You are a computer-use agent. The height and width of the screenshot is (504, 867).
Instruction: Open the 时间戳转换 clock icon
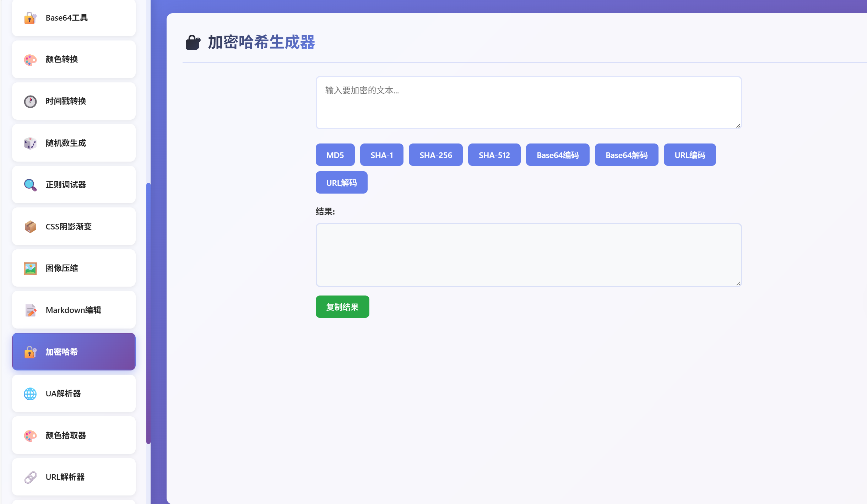30,101
